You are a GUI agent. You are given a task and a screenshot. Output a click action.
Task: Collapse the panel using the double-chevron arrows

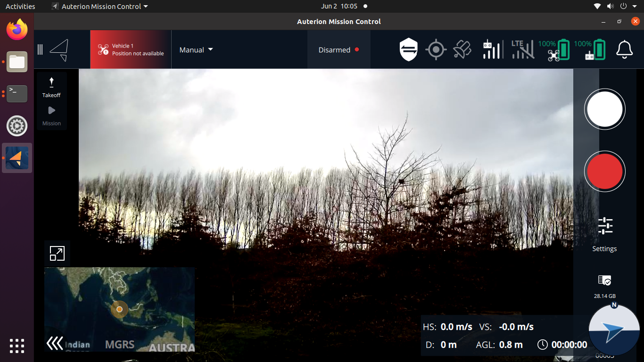pyautogui.click(x=55, y=343)
